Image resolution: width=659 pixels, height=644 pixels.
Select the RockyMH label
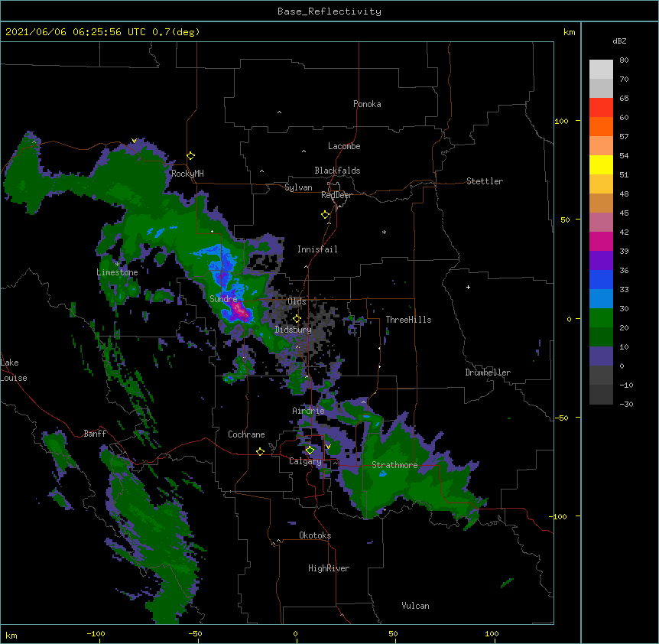pos(187,174)
